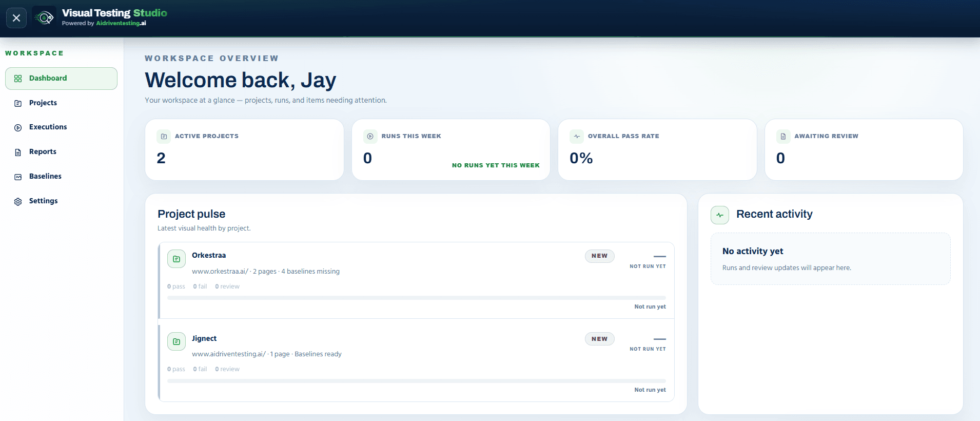Click the Recent activity pulse icon

point(720,215)
